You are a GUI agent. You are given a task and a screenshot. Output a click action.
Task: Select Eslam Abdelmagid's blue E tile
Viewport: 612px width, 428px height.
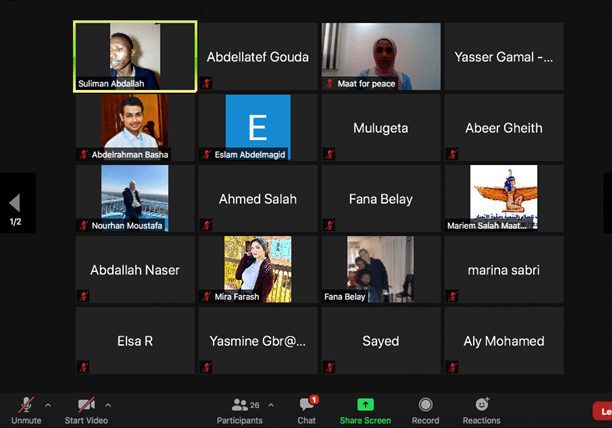[258, 128]
